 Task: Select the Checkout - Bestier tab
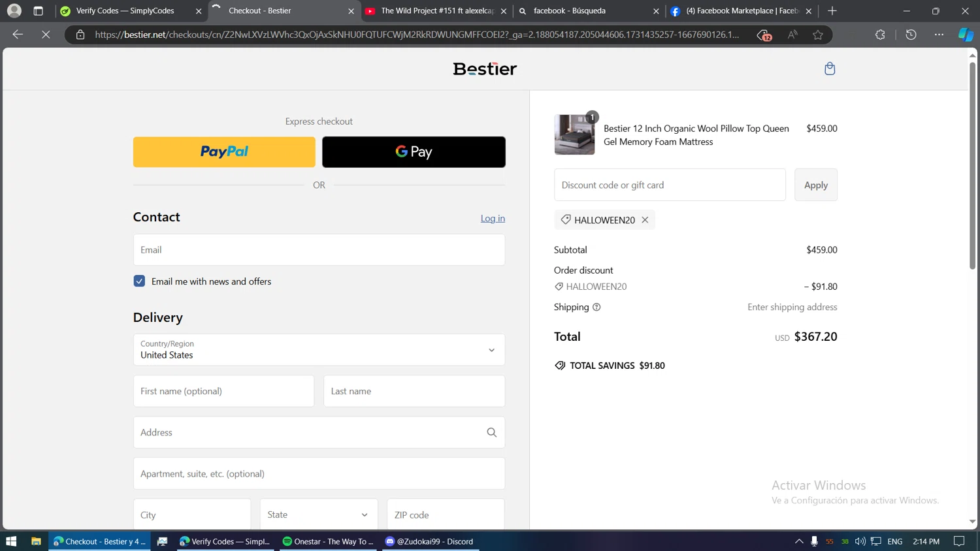click(x=283, y=11)
